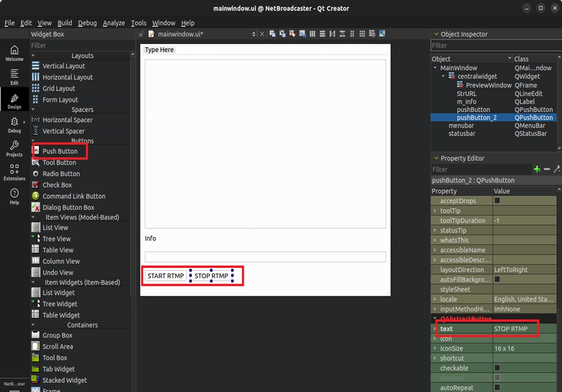Click wrench icon in Property Editor
Screen dimensions: 562x392
[557, 169]
